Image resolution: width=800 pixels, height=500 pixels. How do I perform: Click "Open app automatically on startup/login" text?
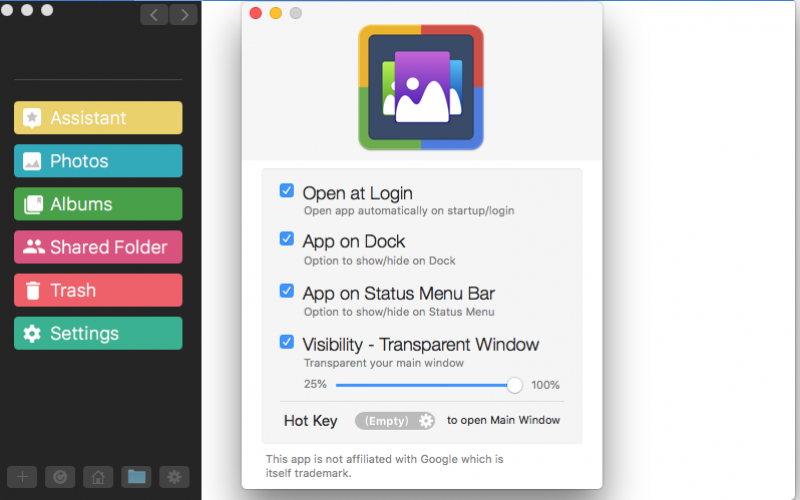[409, 211]
